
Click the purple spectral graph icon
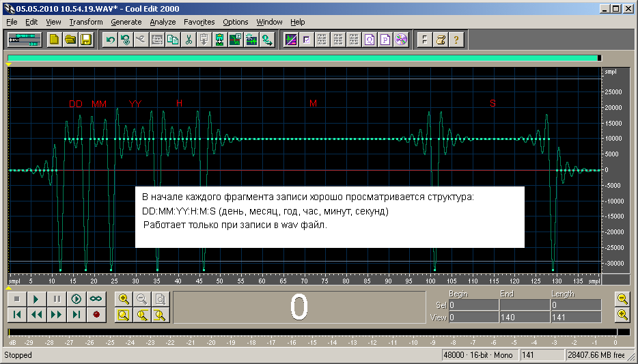click(x=290, y=40)
